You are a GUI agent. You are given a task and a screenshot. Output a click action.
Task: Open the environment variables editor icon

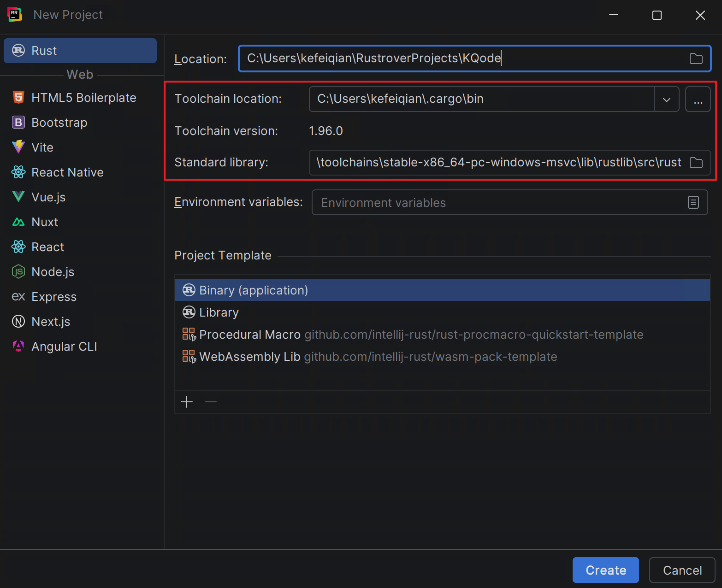[693, 202]
